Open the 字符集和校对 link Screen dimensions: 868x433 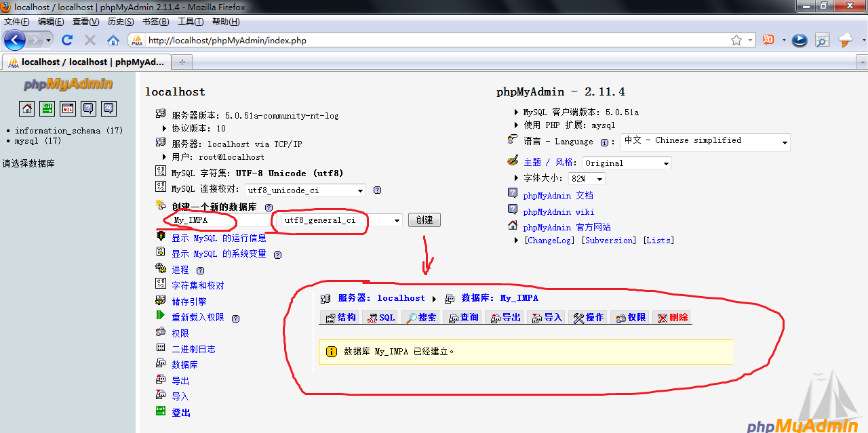tap(198, 286)
